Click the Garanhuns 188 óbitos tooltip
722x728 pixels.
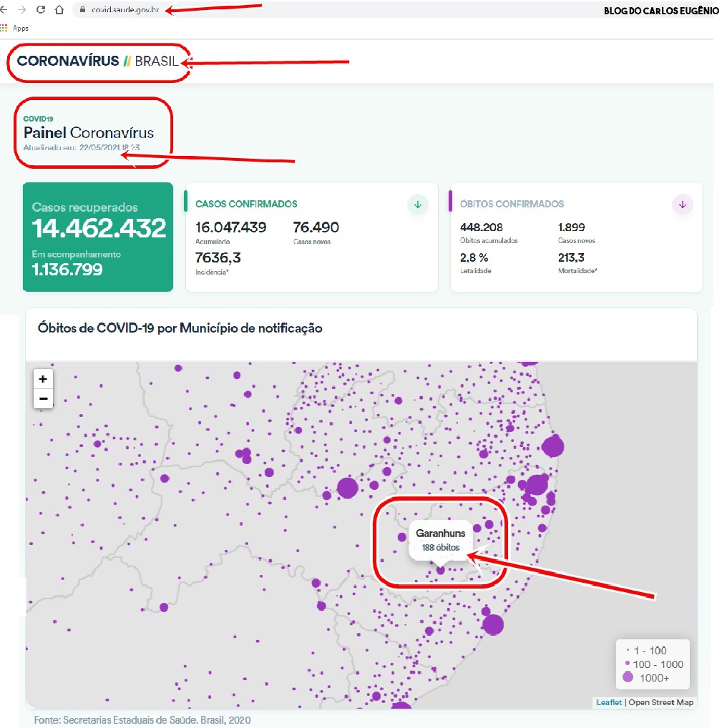click(440, 540)
